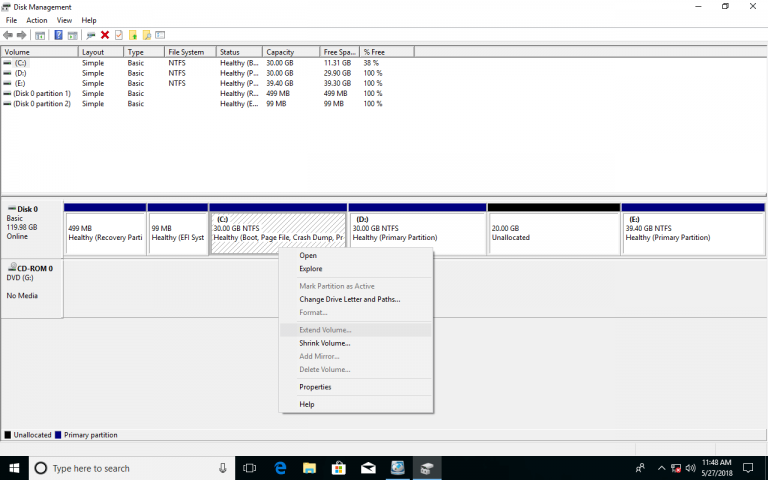Open the Mail app from the taskbar
The image size is (768, 480).
coord(368,468)
